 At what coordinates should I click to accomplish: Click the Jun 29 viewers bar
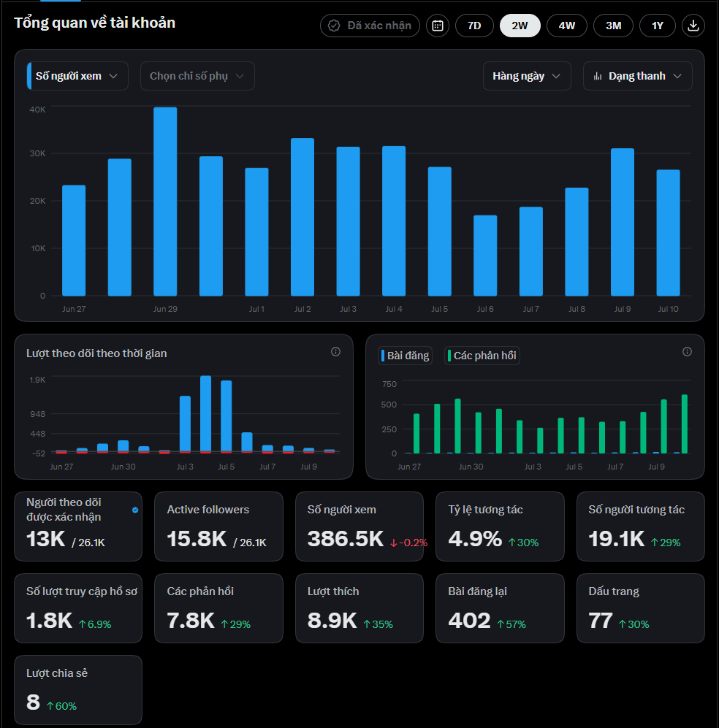click(165, 202)
